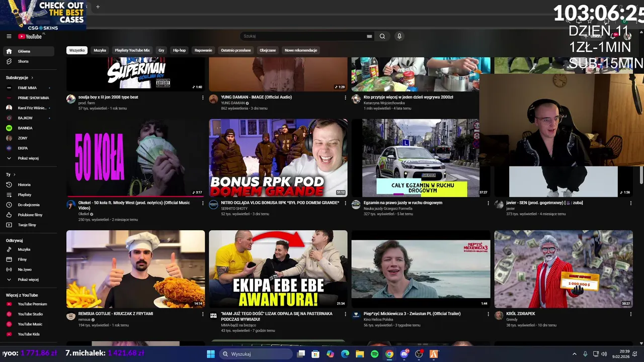Play the Piep*zyć Mickiewicza 3 trailer thumbnail

pos(421,269)
